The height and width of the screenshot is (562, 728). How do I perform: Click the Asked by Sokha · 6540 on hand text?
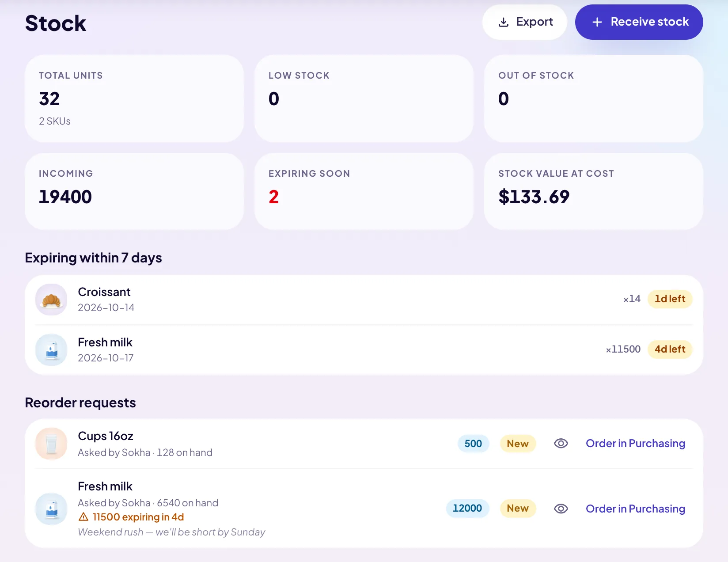coord(148,503)
